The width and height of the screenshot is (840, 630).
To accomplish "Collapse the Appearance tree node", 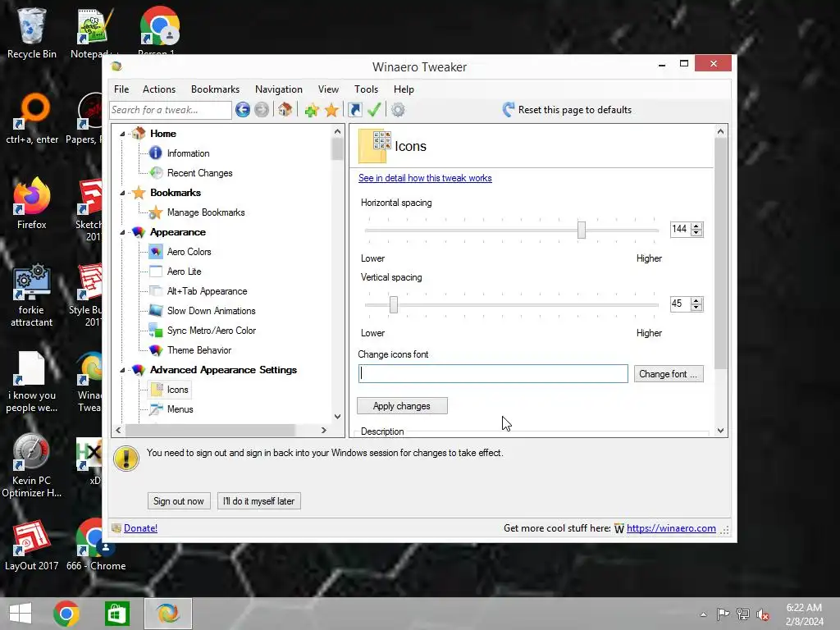I will coord(122,232).
